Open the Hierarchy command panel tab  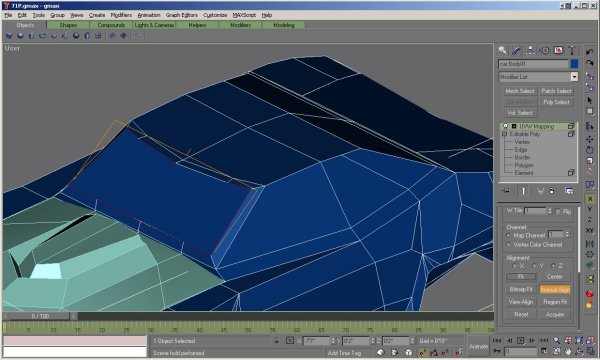530,50
